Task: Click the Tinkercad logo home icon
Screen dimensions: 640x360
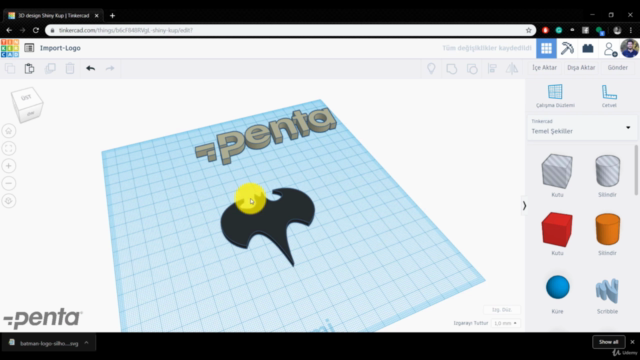Action: [10, 48]
